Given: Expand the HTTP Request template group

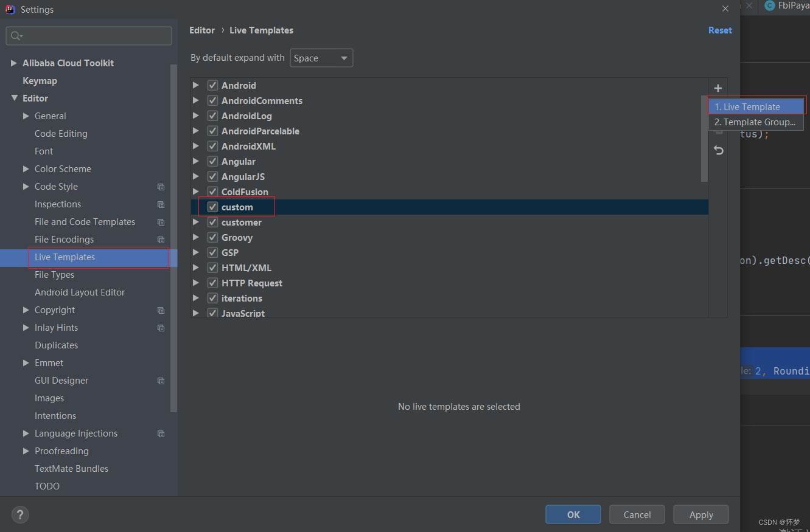Looking at the screenshot, I should click(196, 283).
